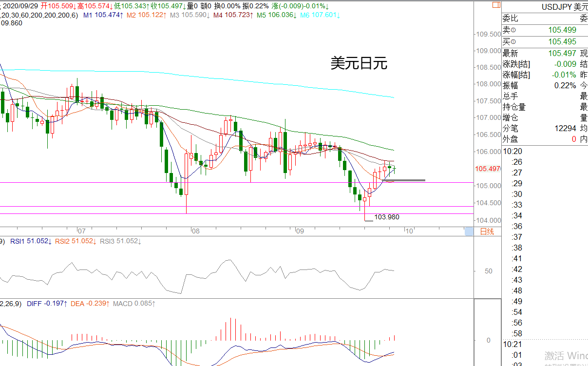Click the RSI1 51.052 indicator label
The image size is (588, 366).
point(31,241)
